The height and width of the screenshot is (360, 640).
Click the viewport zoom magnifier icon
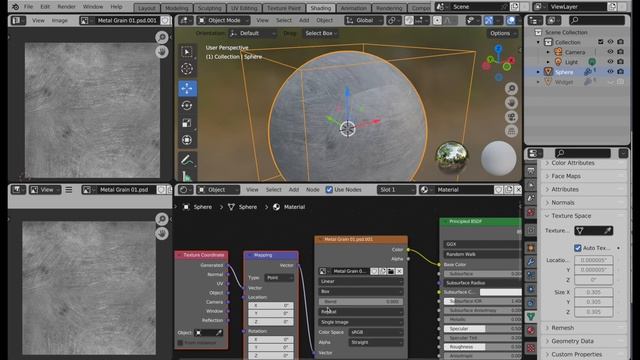511,89
